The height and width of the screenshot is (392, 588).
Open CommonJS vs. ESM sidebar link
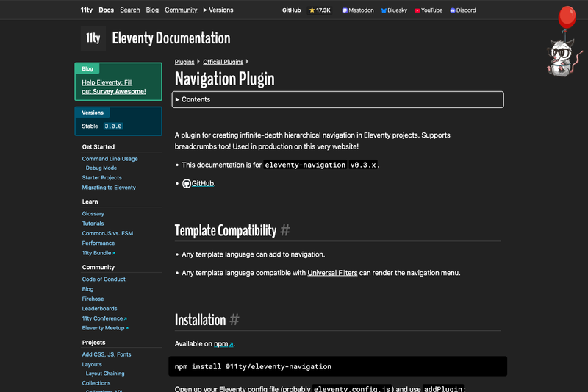[107, 233]
